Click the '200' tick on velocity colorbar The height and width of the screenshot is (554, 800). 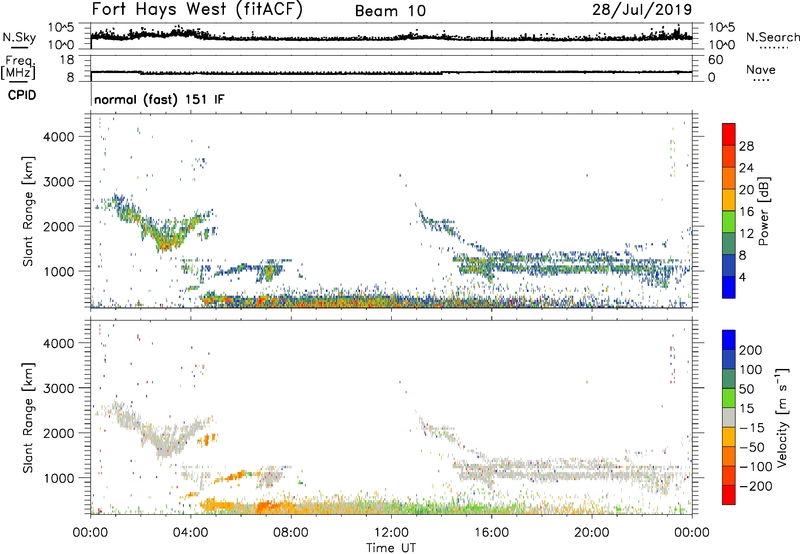coord(751,350)
